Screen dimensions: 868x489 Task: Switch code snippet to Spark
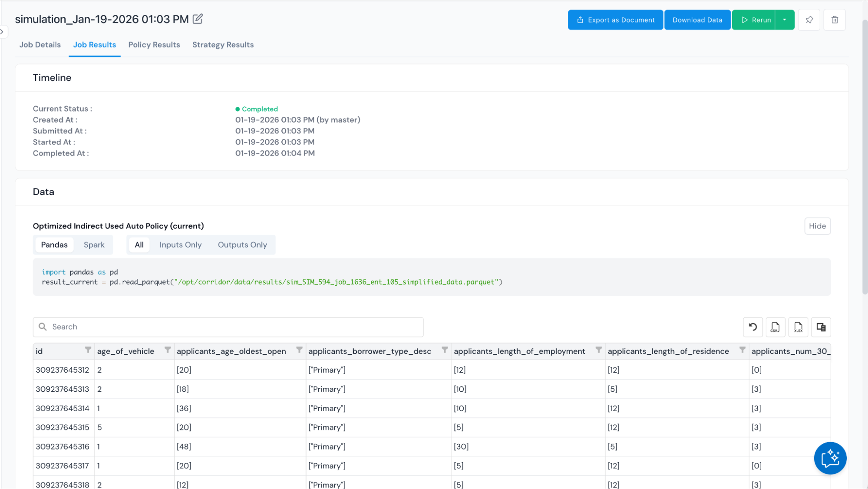click(94, 245)
